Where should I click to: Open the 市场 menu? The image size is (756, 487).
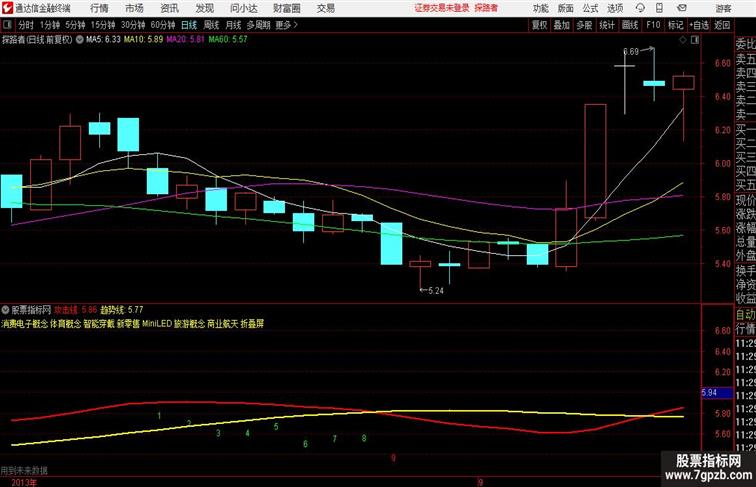point(134,8)
